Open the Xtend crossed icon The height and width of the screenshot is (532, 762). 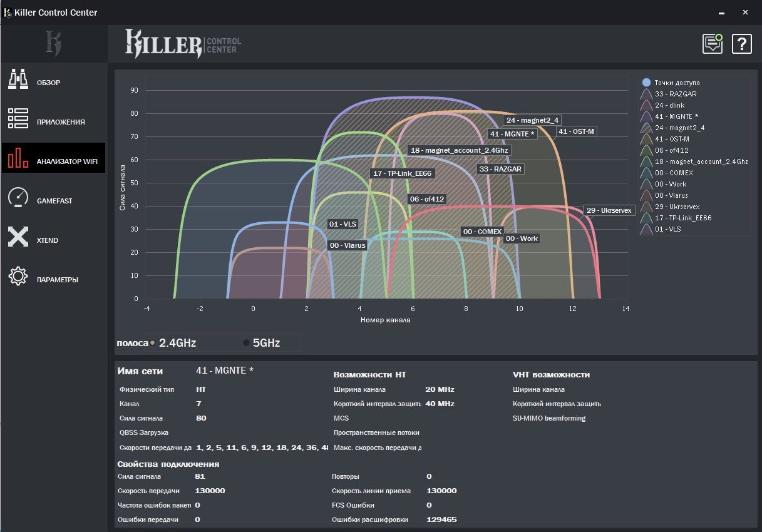tap(18, 237)
